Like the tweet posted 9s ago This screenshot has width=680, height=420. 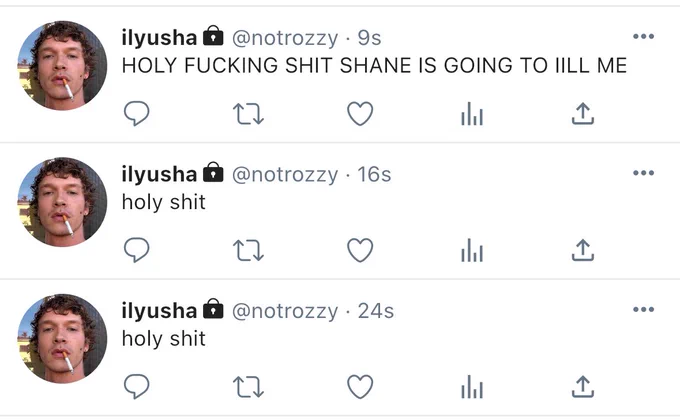tap(360, 114)
